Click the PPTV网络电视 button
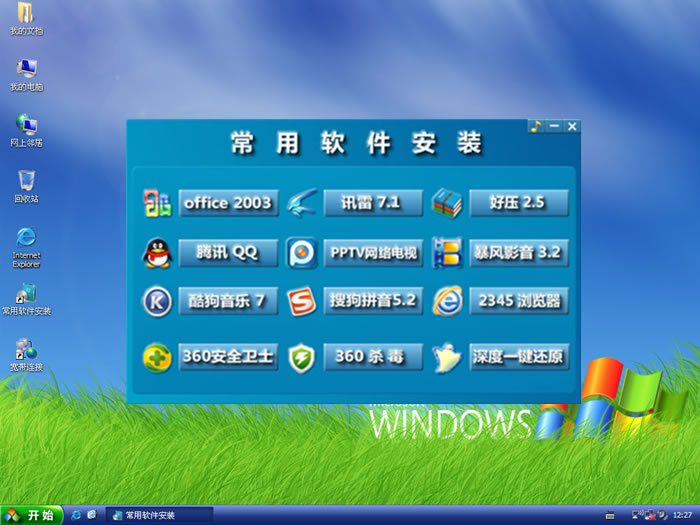 pyautogui.click(x=373, y=253)
